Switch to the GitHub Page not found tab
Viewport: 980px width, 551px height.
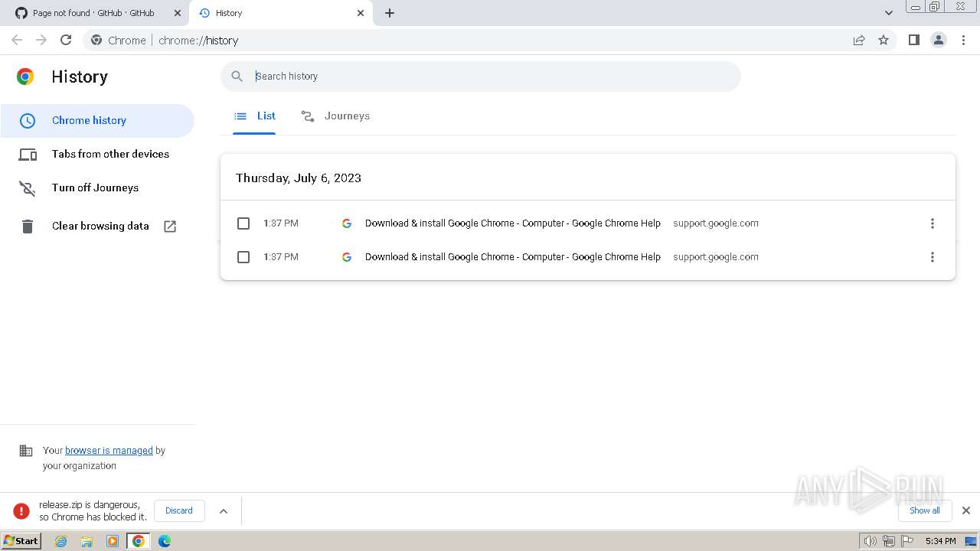coord(93,13)
